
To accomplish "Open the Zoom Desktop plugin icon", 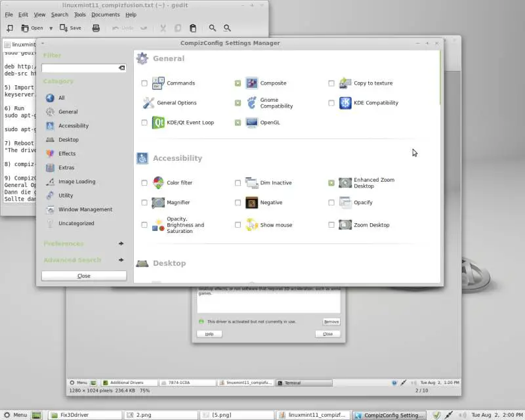I will coord(345,225).
